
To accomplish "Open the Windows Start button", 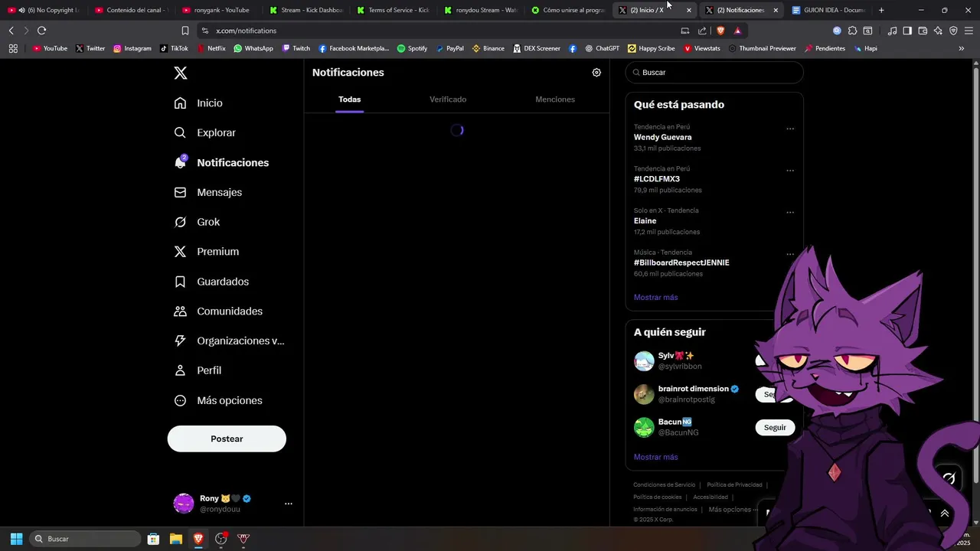I will [x=16, y=539].
